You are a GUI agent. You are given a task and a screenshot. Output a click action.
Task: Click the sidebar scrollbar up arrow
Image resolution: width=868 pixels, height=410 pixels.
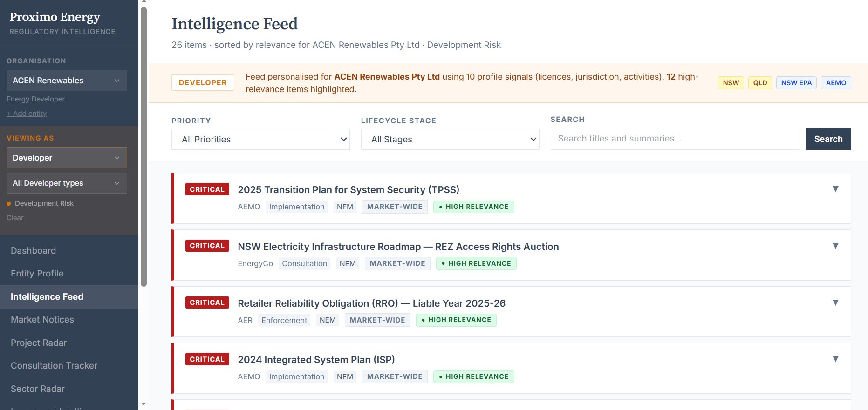click(144, 2)
